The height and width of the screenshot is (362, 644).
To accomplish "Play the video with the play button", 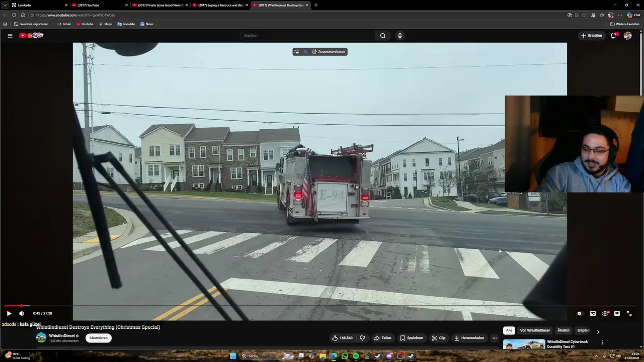I will click(x=9, y=313).
